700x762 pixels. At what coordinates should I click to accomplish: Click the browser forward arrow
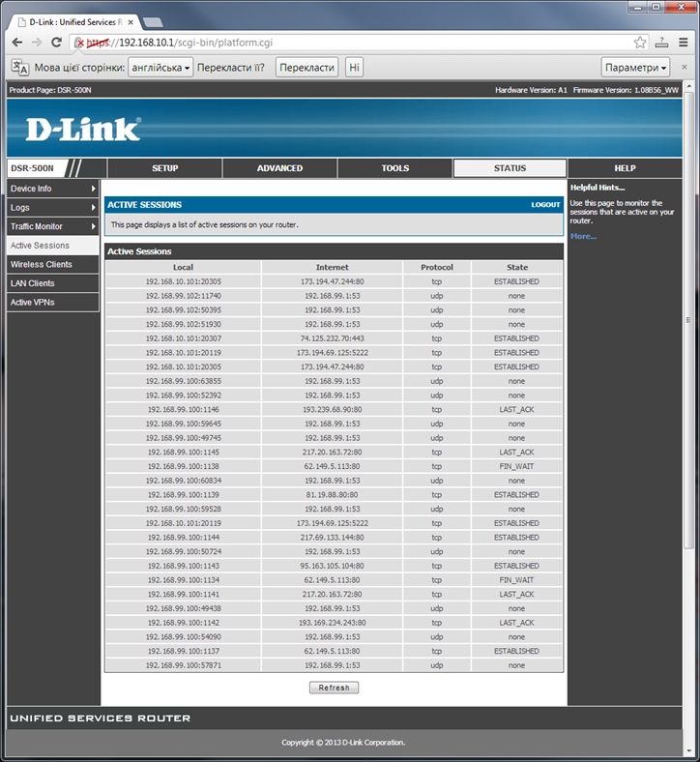pos(37,43)
